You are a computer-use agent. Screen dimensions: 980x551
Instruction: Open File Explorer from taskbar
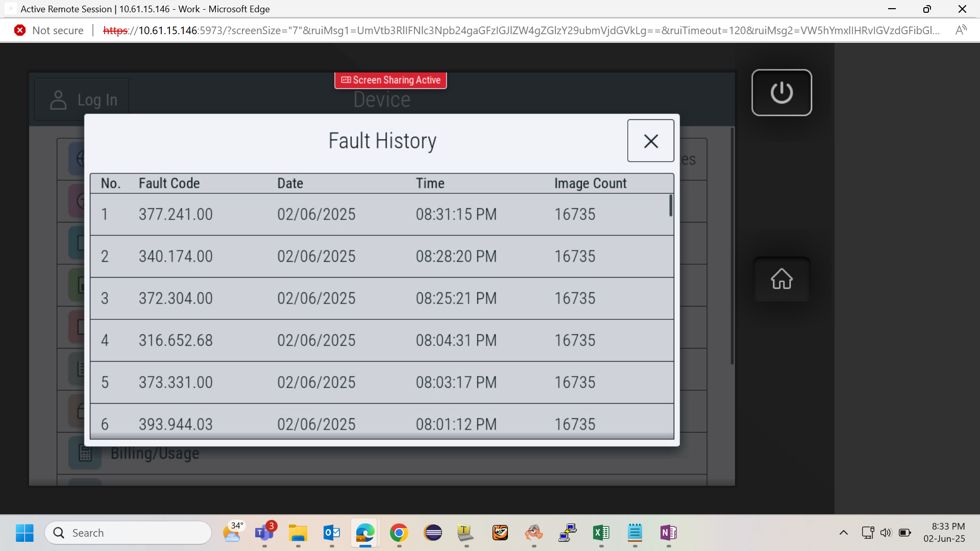[298, 533]
